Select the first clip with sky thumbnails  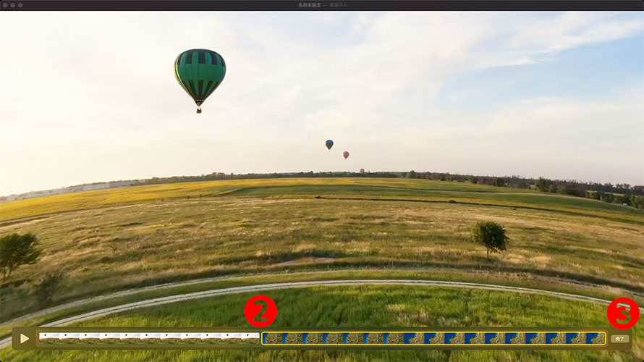click(x=149, y=338)
